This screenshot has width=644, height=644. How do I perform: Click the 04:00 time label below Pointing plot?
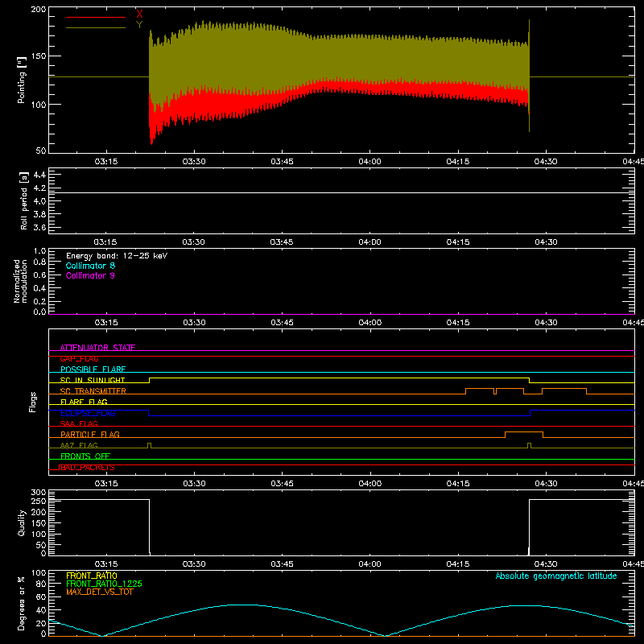369,162
